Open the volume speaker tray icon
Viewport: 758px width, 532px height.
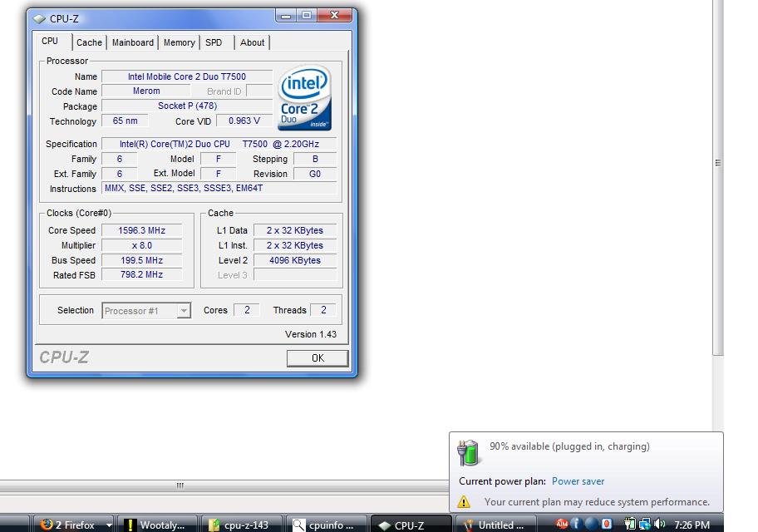click(659, 524)
